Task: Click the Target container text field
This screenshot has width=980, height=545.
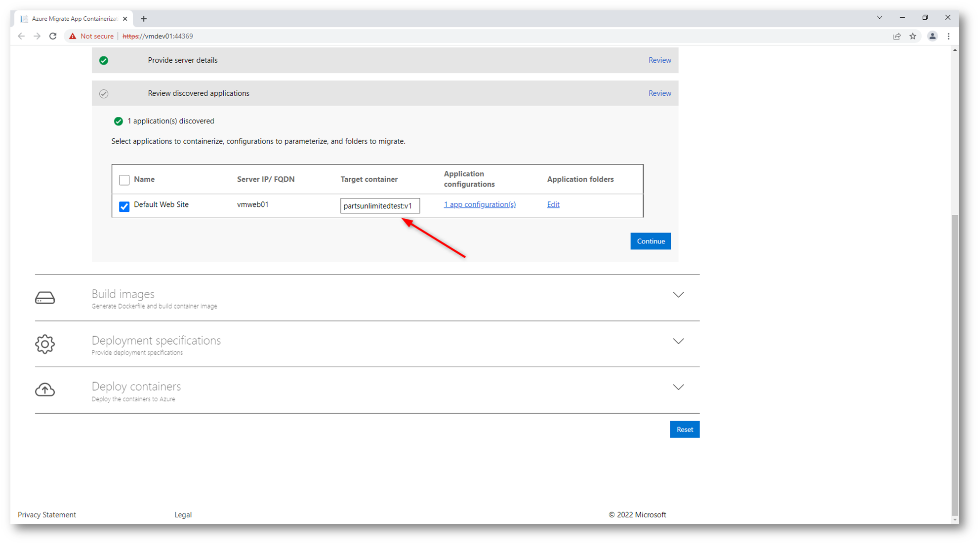Action: click(x=379, y=206)
